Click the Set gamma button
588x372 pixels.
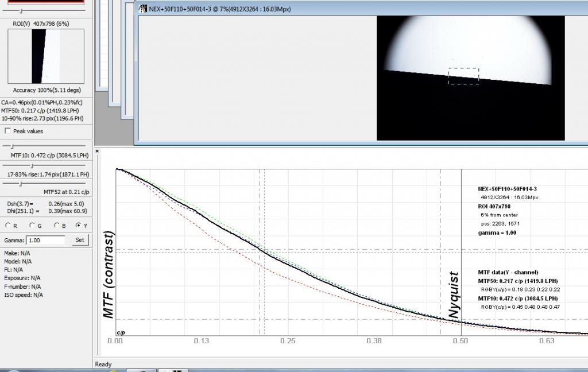80,240
